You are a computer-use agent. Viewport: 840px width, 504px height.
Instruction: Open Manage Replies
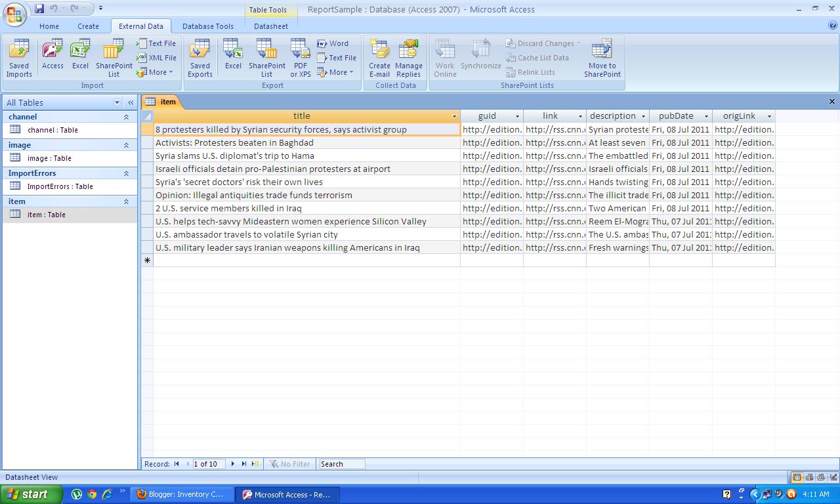409,58
